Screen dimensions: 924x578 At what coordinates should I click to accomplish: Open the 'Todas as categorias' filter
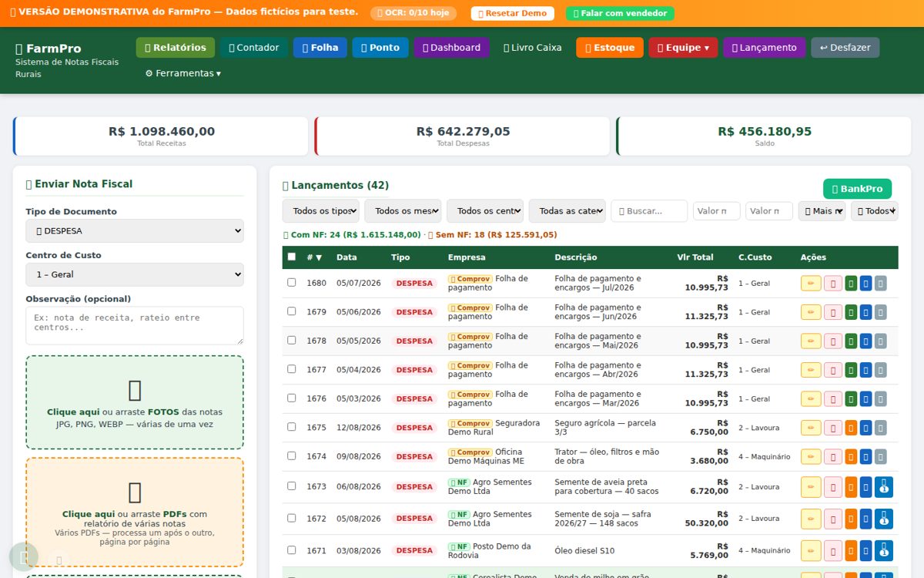click(x=567, y=211)
